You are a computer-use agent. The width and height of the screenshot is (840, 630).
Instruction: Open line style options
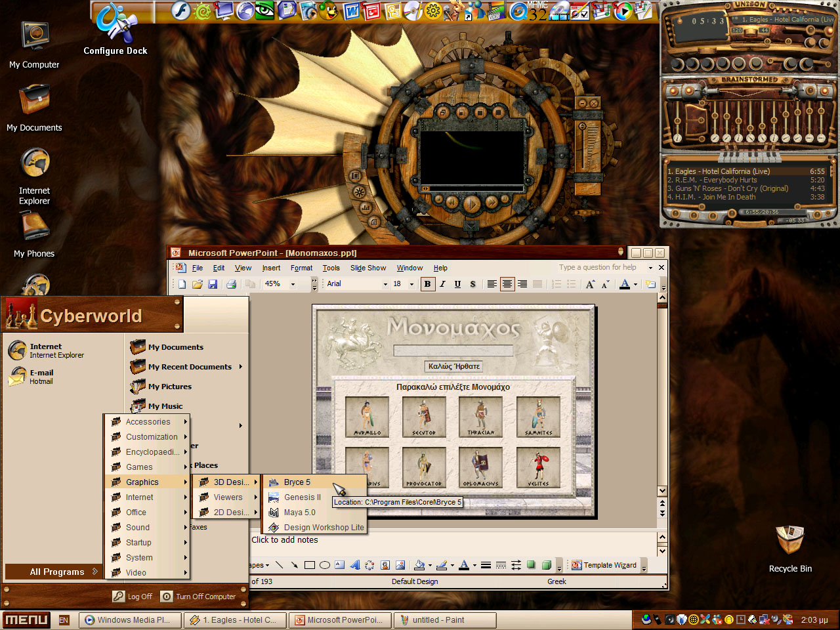pos(486,565)
